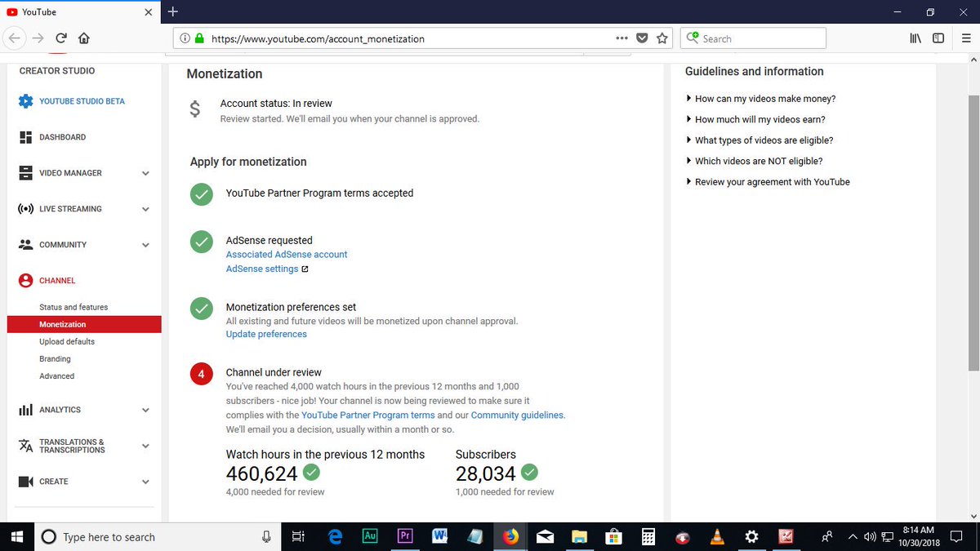Click the Video Manager icon
The height and width of the screenshot is (551, 980).
click(25, 173)
